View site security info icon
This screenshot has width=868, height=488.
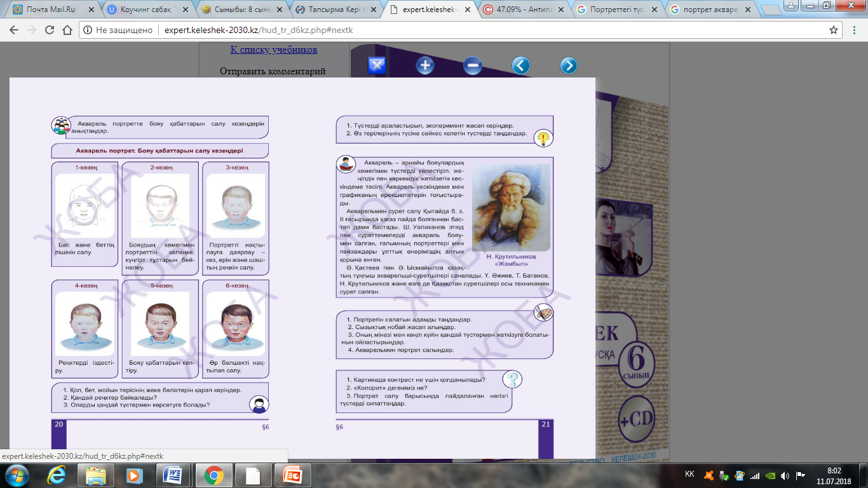click(x=88, y=30)
